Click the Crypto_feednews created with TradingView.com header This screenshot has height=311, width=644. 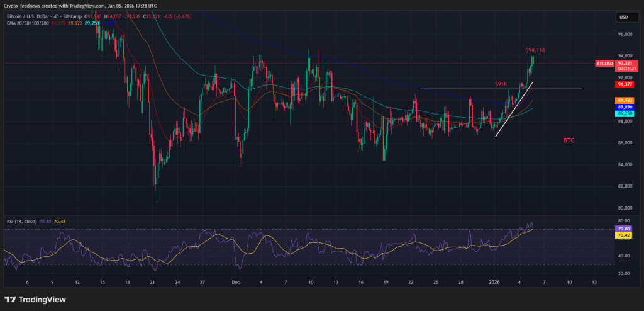(x=80, y=5)
